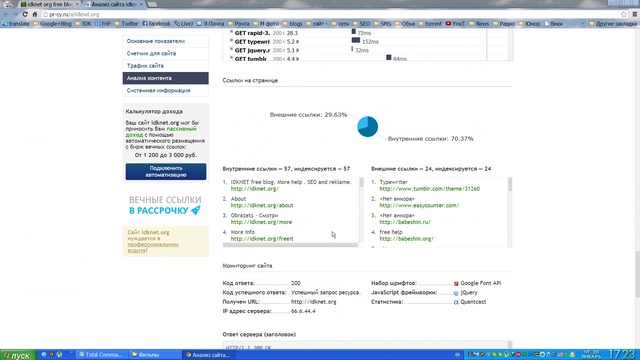This screenshot has height=360, width=640.
Task: Select Анализ контента in sidebar
Action: pos(165,78)
